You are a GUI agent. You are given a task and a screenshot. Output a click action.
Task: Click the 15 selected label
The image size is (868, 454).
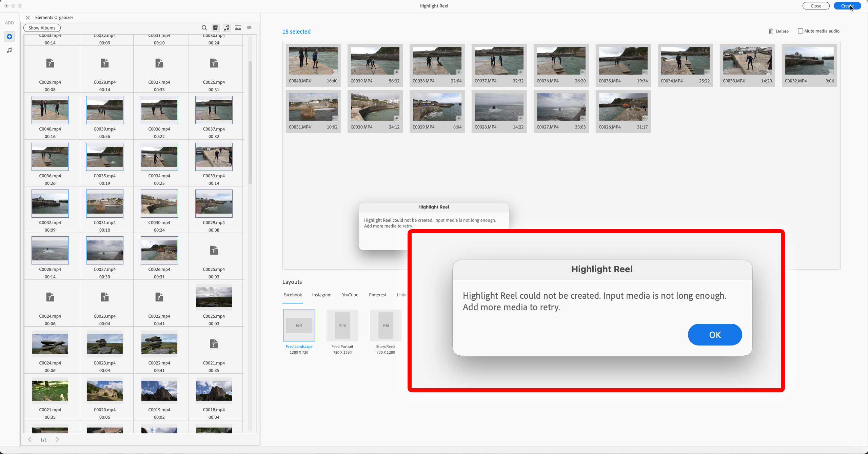[296, 32]
